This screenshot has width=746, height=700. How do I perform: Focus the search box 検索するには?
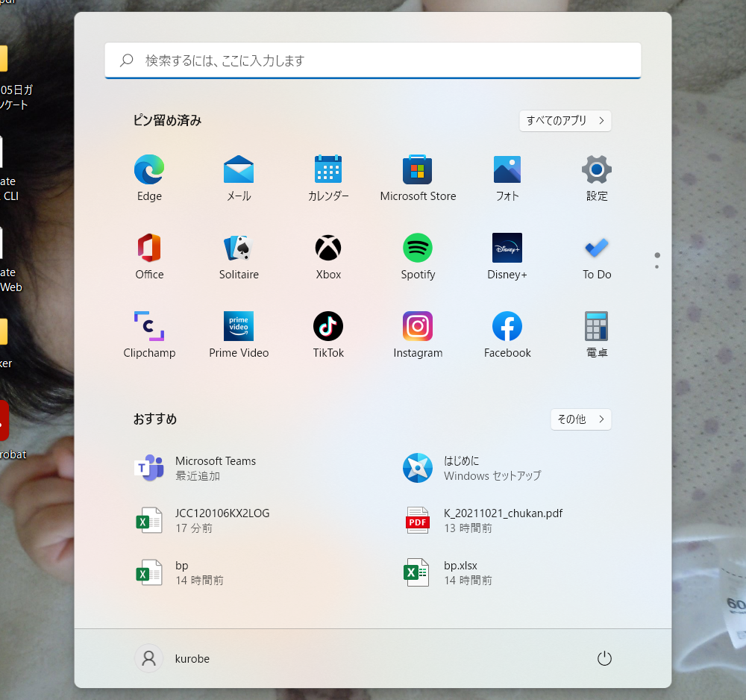373,60
